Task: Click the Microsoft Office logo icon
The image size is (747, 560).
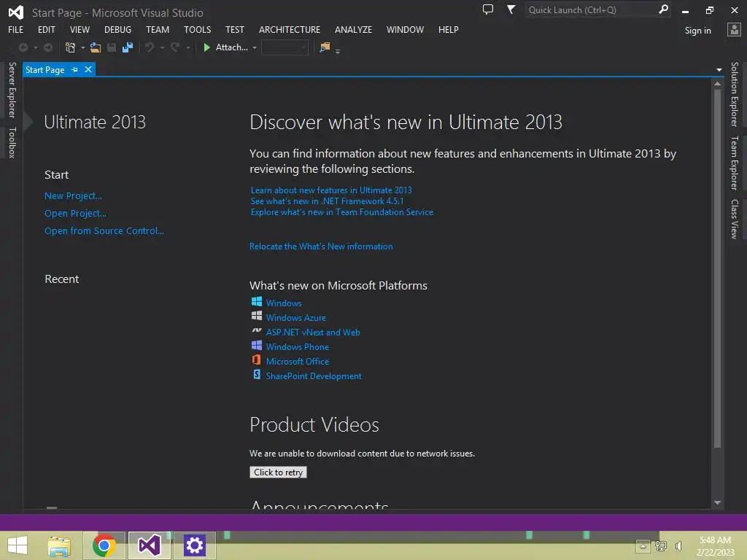Action: [x=257, y=359]
